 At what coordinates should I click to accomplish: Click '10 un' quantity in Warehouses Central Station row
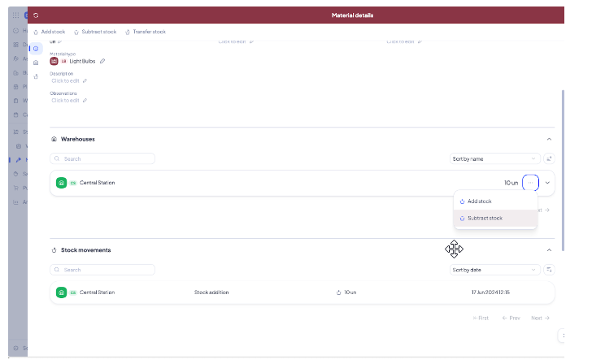pyautogui.click(x=511, y=183)
